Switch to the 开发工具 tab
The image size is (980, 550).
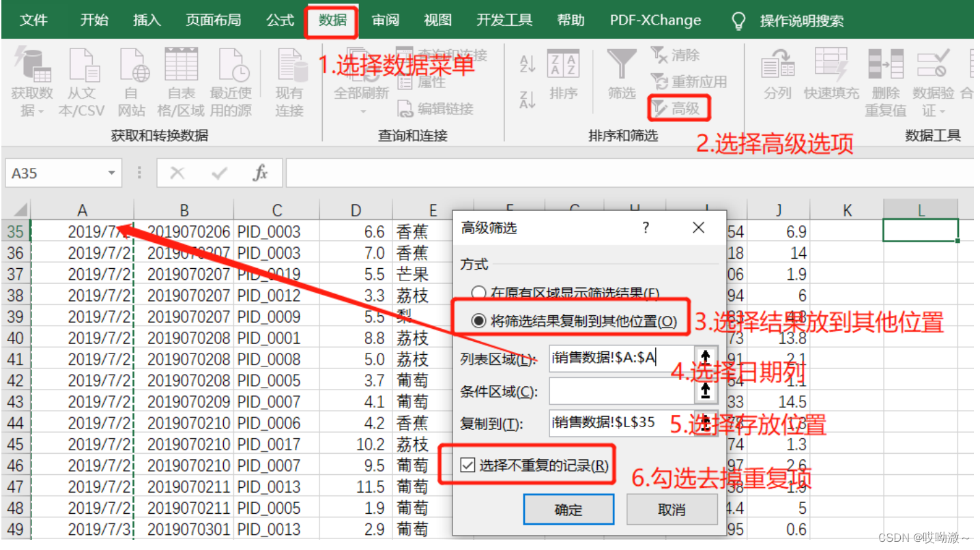point(504,20)
